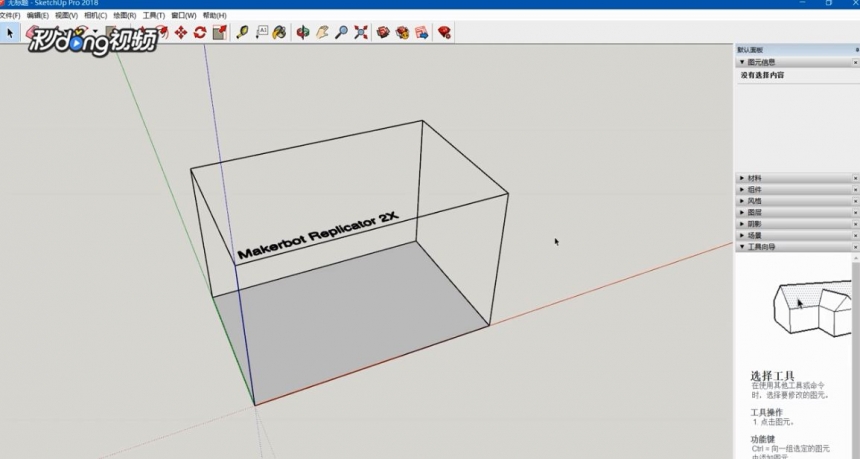The image size is (860, 459).
Task: Open the 工具(T) menu
Action: [x=154, y=15]
